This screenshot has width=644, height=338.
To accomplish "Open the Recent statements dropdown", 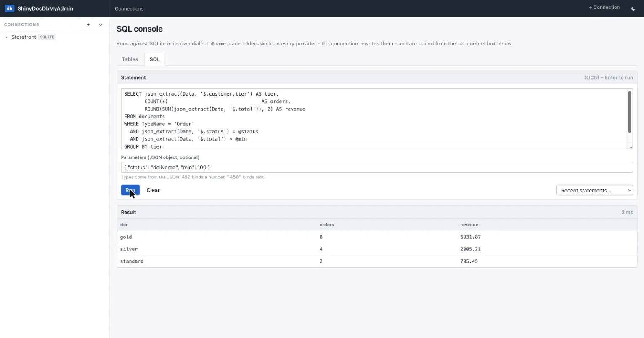I will coord(594,190).
